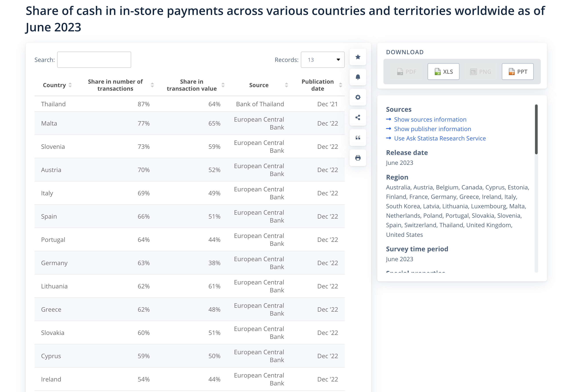This screenshot has width=566, height=392.
Task: Click Use Ask Statista Research Service
Action: click(x=440, y=138)
